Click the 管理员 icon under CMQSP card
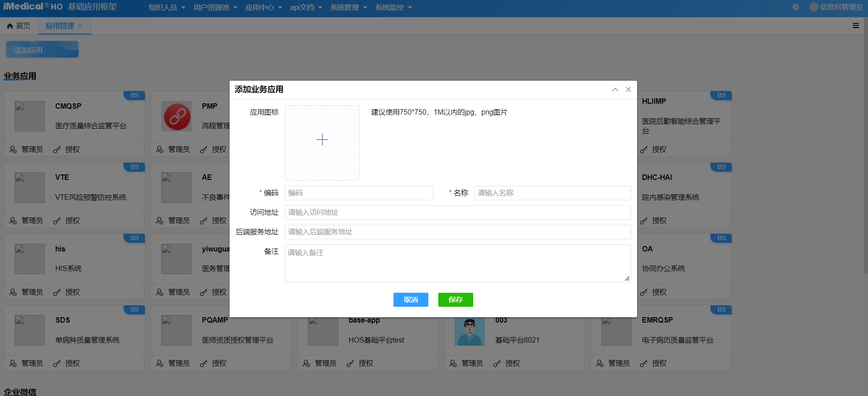Screen dimensions: 868x396 pyautogui.click(x=13, y=150)
